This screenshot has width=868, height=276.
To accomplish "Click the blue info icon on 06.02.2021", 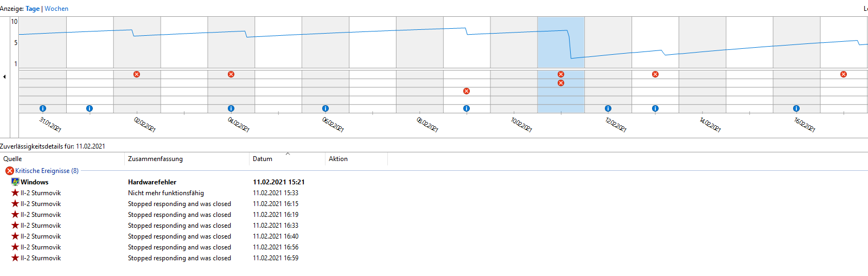I will (x=325, y=108).
